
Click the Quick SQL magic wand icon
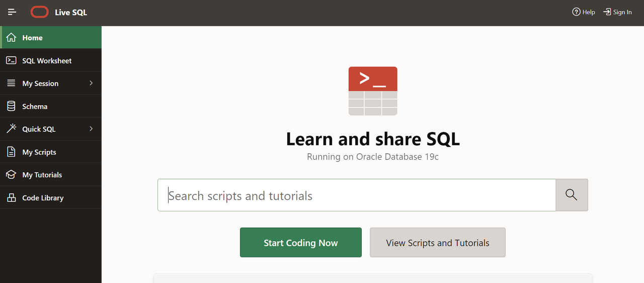click(x=11, y=129)
